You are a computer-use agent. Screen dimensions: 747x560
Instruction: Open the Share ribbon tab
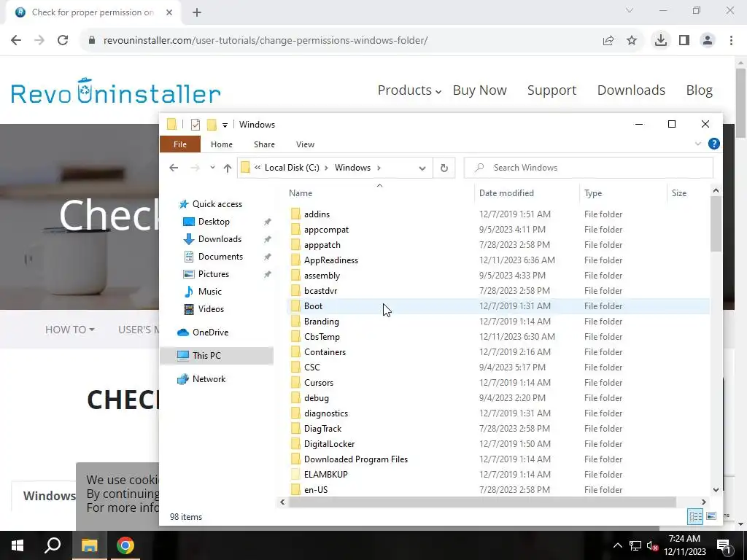click(x=264, y=144)
